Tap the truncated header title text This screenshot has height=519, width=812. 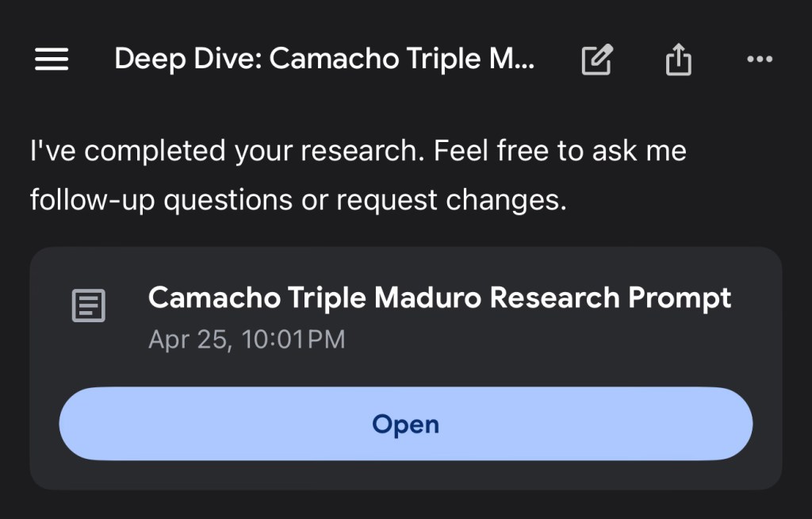coord(324,60)
